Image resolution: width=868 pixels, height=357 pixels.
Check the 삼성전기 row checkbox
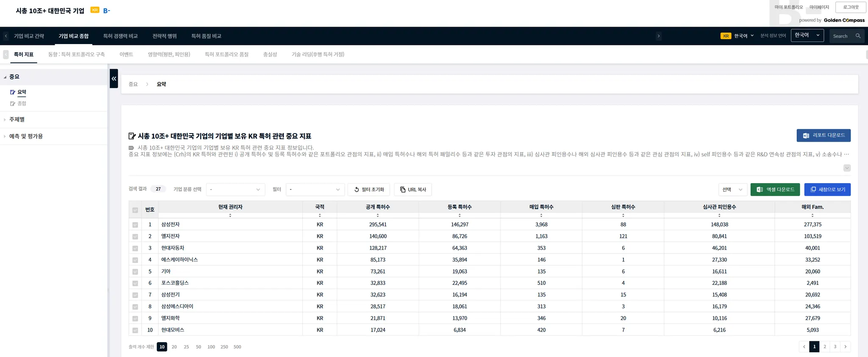click(135, 295)
